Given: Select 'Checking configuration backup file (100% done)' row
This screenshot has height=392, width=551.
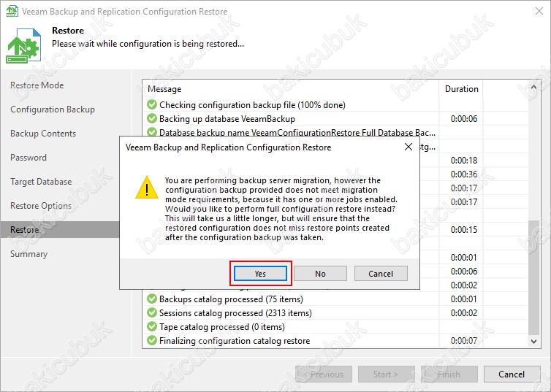Looking at the screenshot, I should click(x=335, y=105).
